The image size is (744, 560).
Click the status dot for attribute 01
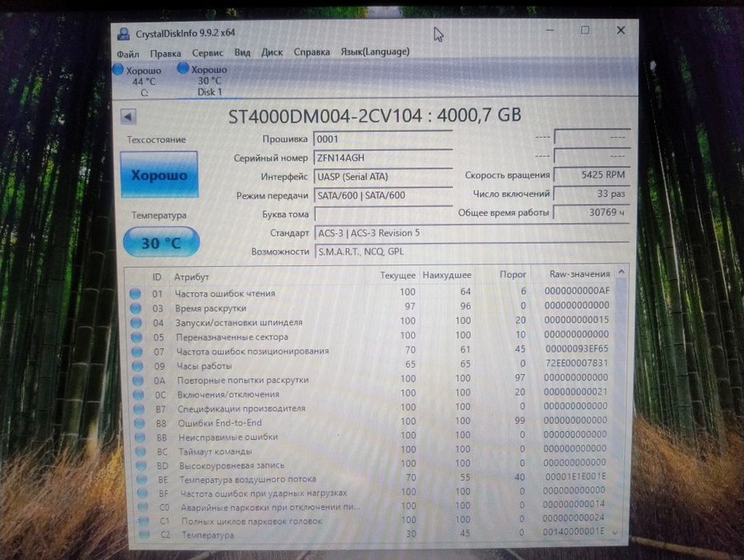click(x=135, y=294)
